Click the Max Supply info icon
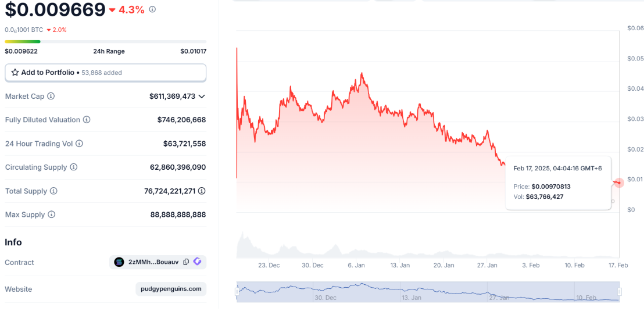The height and width of the screenshot is (311, 644). tap(51, 215)
